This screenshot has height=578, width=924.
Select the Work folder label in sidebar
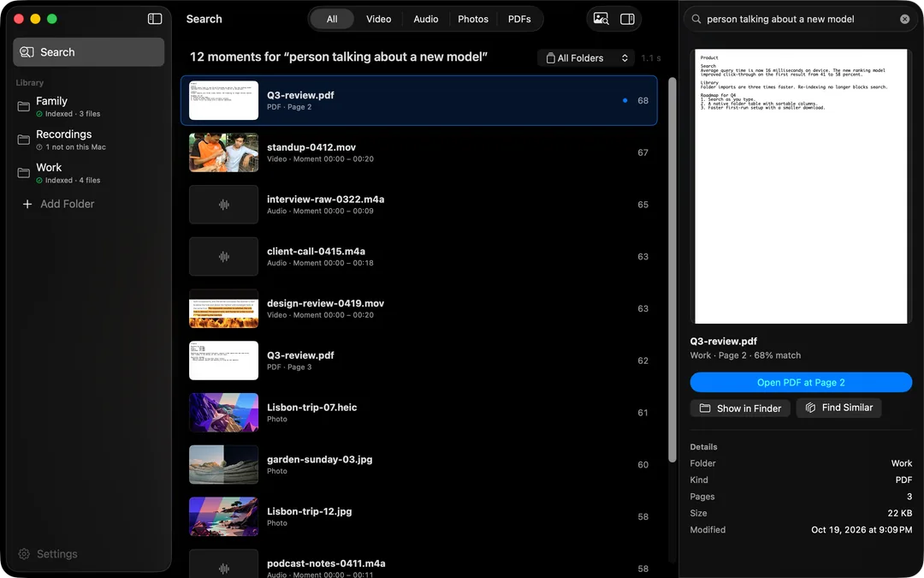click(x=49, y=168)
